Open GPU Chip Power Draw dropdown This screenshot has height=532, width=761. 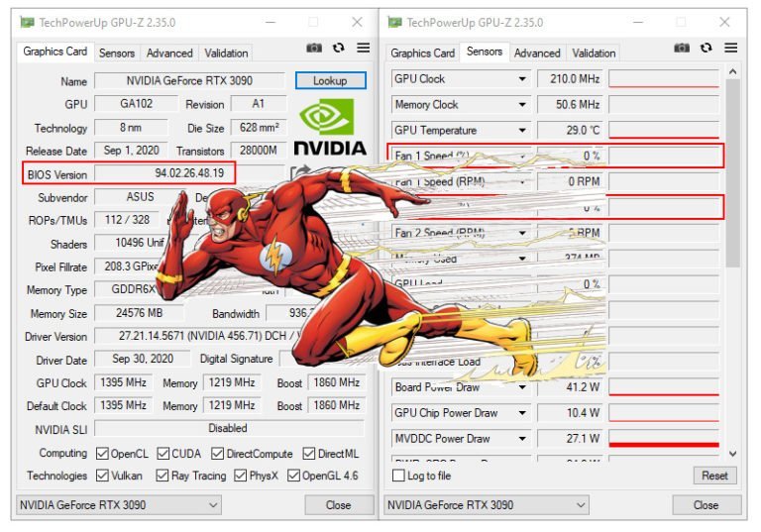point(522,412)
